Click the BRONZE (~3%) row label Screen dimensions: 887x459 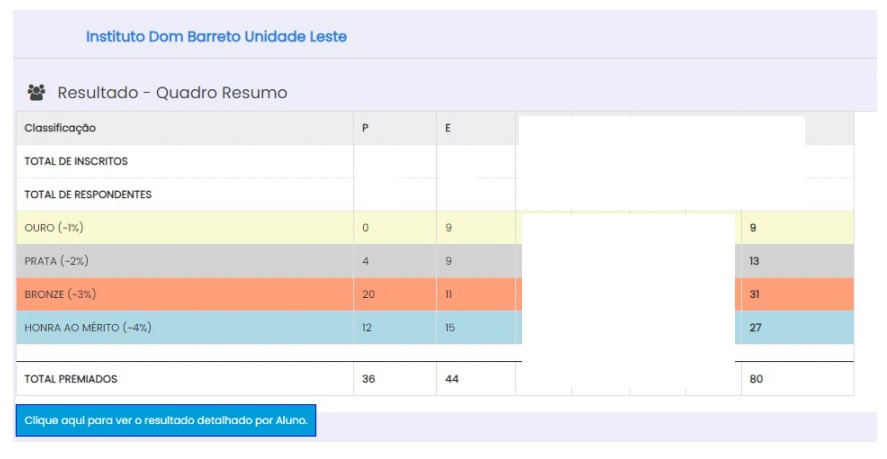60,294
